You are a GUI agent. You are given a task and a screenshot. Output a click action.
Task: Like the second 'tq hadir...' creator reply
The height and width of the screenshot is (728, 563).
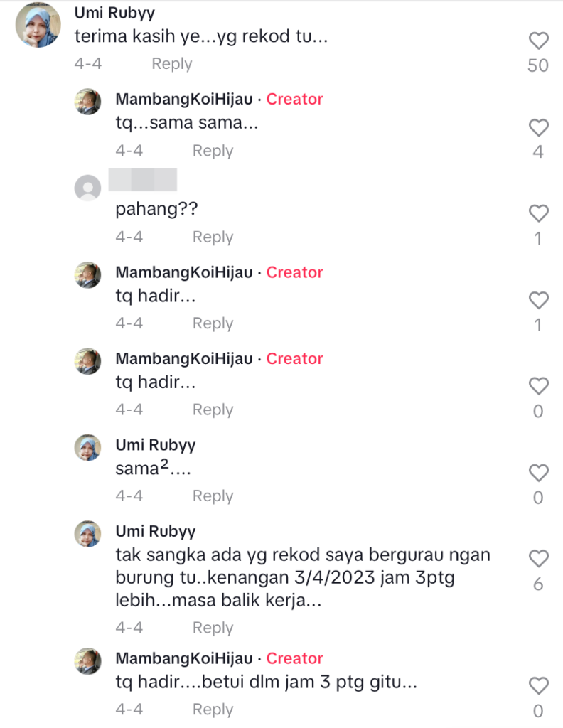539,386
